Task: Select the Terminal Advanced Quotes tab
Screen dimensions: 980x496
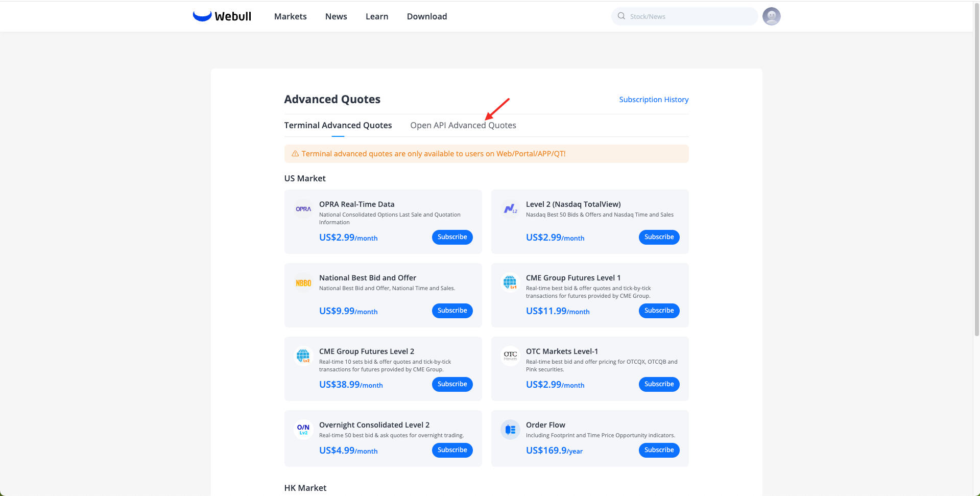Action: coord(338,126)
